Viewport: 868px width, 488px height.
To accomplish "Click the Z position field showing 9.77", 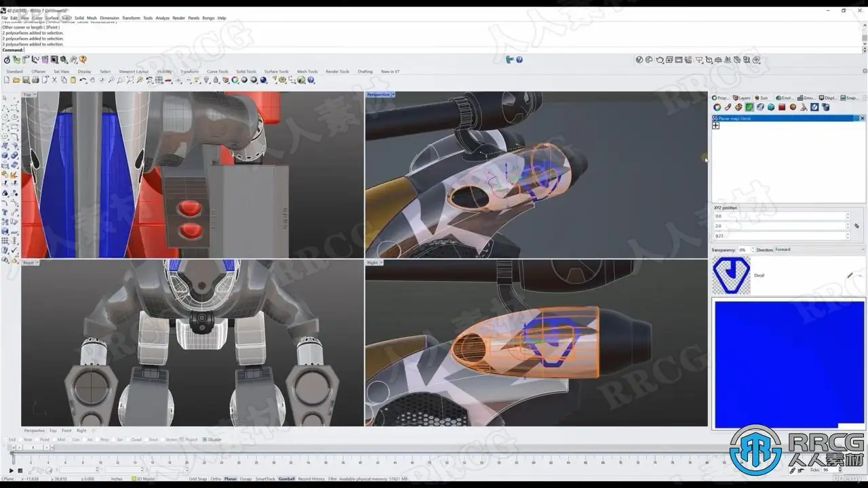I will [778, 236].
